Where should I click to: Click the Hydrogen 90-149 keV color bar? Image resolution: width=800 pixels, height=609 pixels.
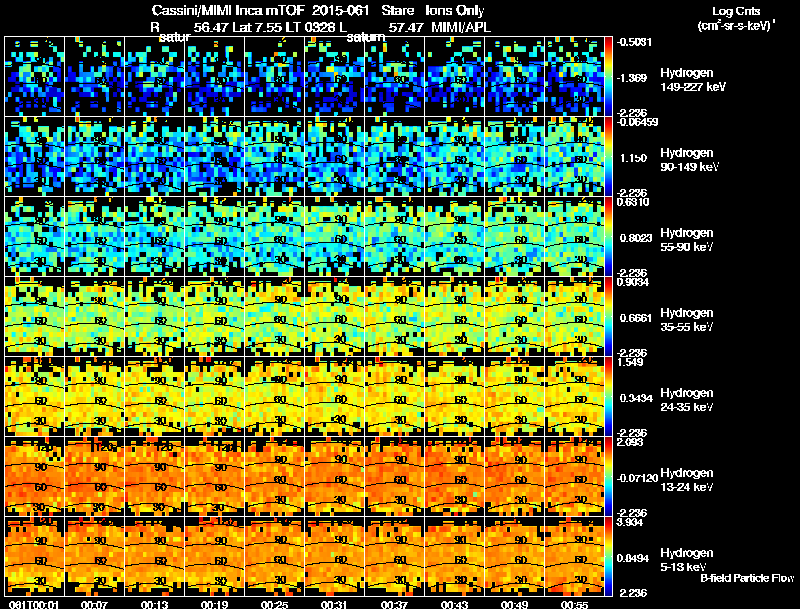[x=608, y=157]
